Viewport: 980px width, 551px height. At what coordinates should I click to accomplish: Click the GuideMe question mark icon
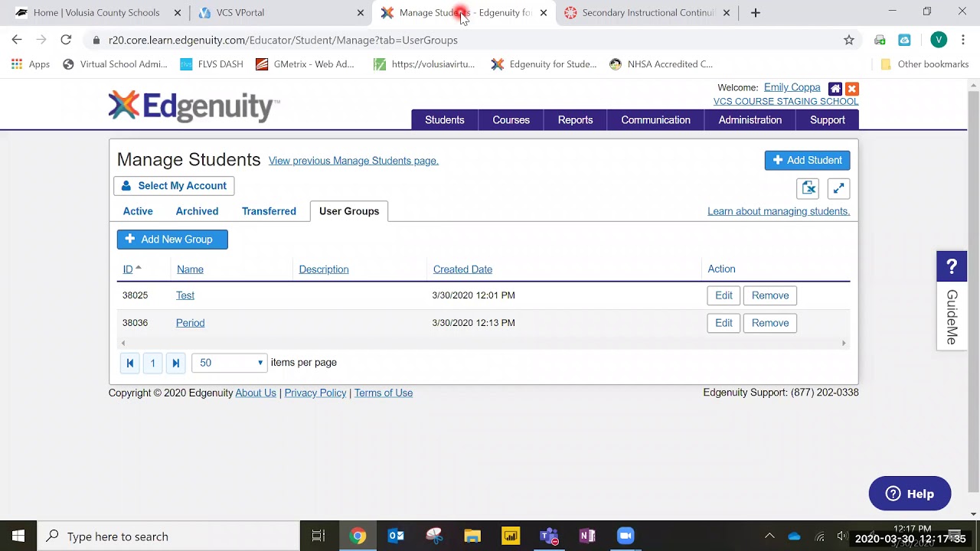click(952, 266)
